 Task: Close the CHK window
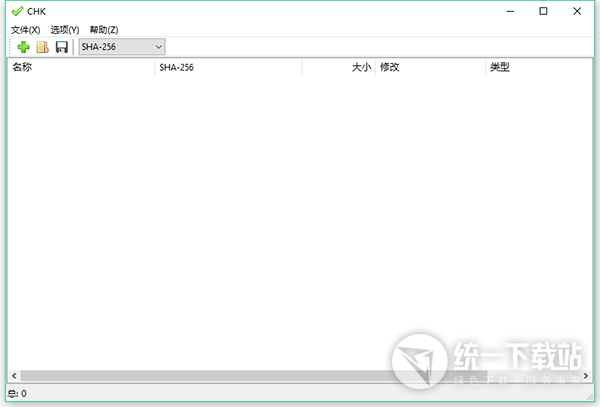pos(577,11)
